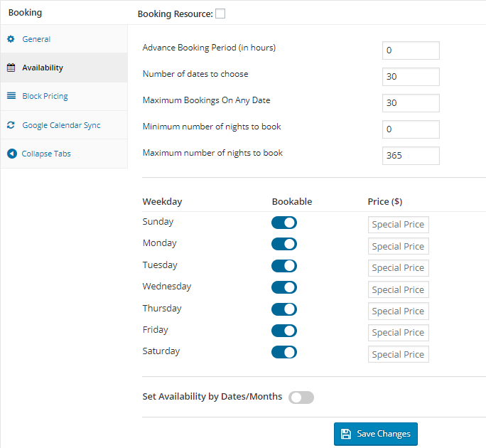This screenshot has height=448, width=486.
Task: Focus the Maximum number of nights field
Action: click(411, 156)
